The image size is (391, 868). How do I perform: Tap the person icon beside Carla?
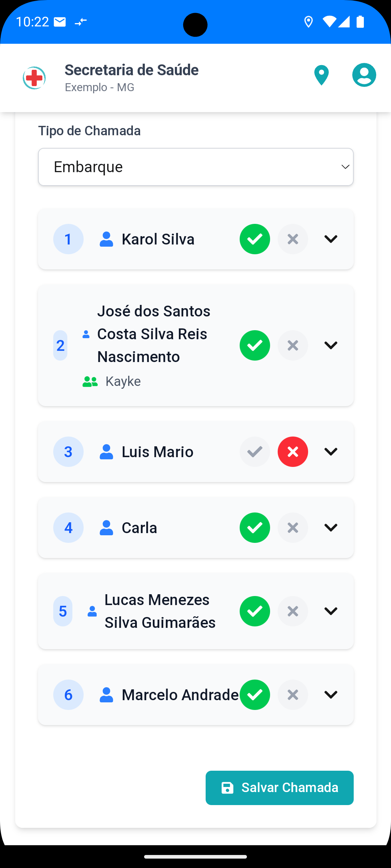click(106, 528)
